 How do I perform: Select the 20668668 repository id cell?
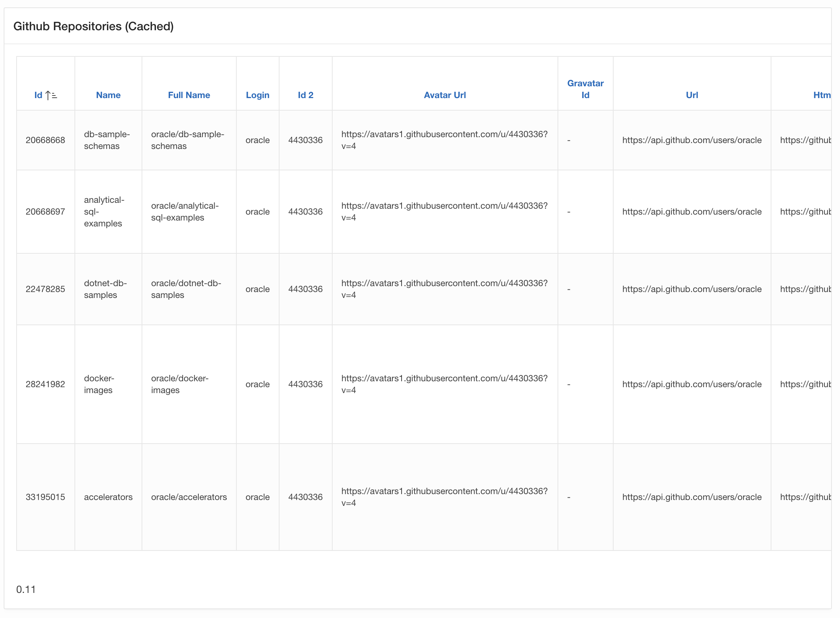pos(45,140)
